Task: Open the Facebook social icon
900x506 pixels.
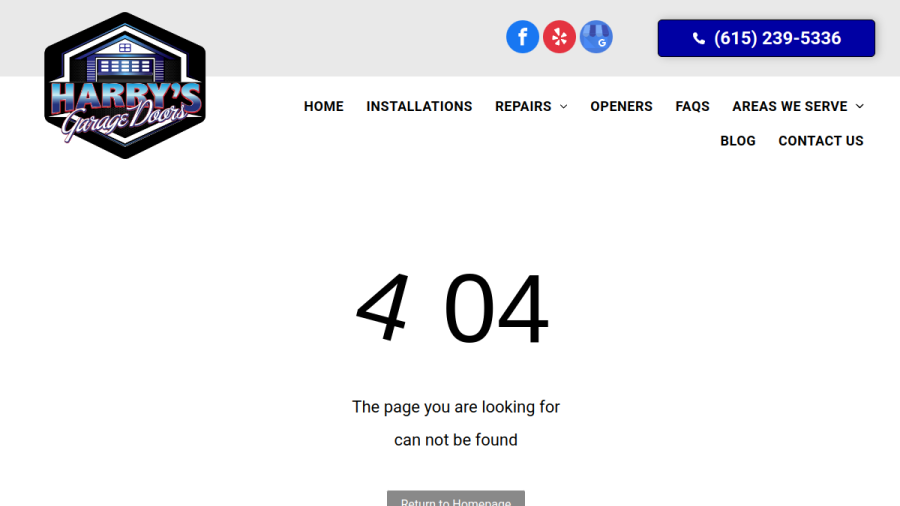Action: point(522,37)
